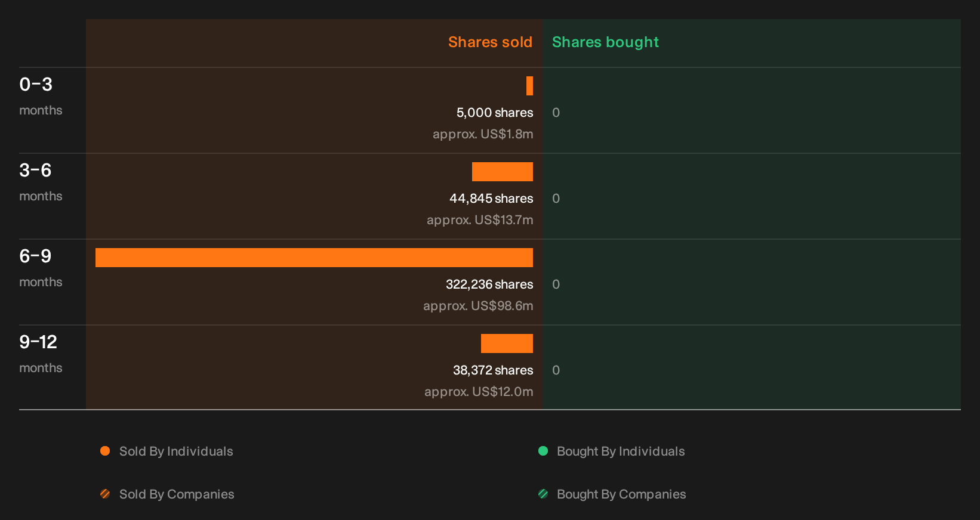Click the 9-12 months row label
The height and width of the screenshot is (520, 980).
click(x=41, y=354)
